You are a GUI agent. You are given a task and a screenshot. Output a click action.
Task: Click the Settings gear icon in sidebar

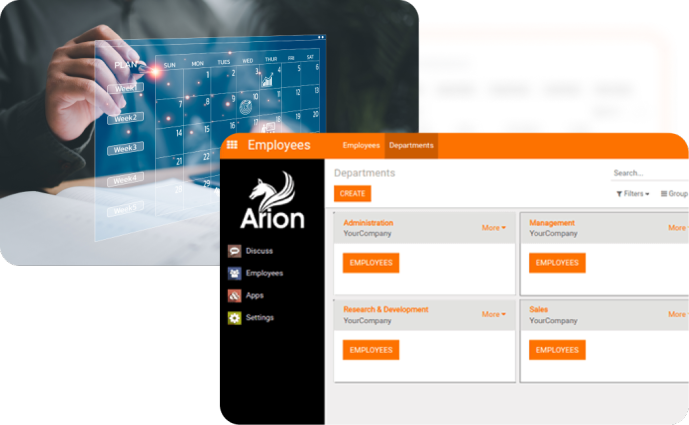tap(235, 318)
